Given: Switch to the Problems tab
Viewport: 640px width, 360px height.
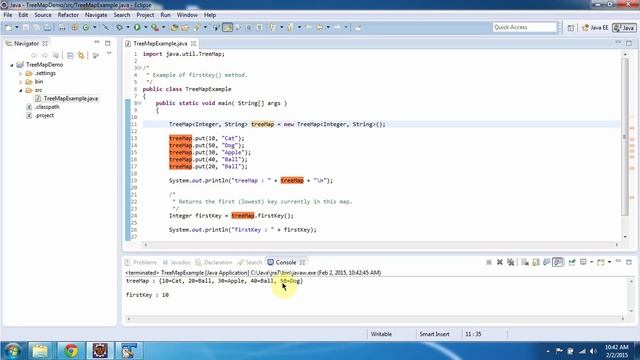Looking at the screenshot, I should (x=141, y=262).
